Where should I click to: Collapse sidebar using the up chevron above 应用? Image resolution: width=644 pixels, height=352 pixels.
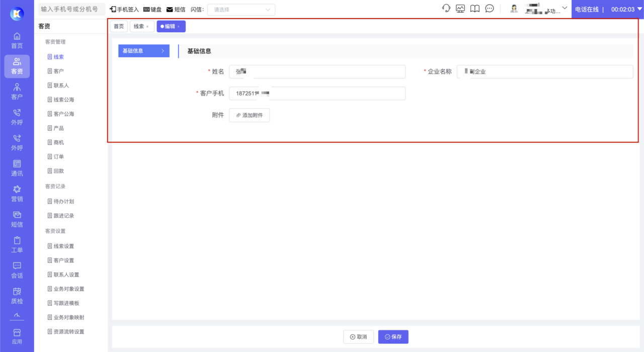(x=17, y=316)
